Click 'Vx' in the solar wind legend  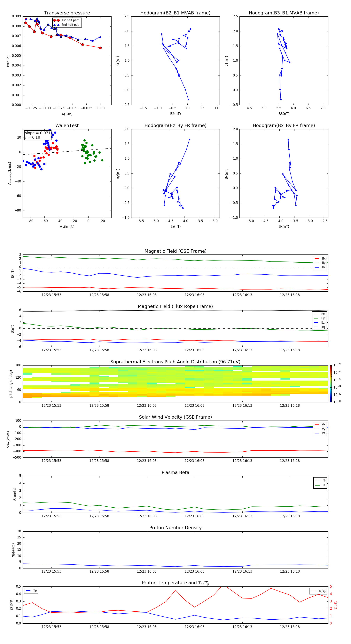point(324,424)
